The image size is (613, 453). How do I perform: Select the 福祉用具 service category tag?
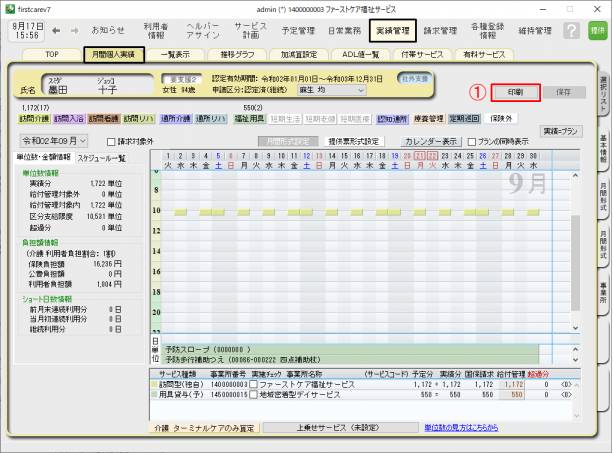(x=250, y=118)
